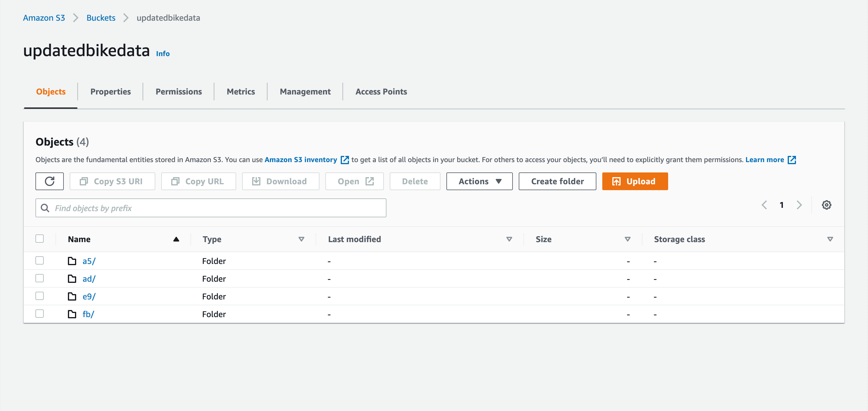The width and height of the screenshot is (868, 411).
Task: Click the refresh objects icon button
Action: [x=50, y=181]
